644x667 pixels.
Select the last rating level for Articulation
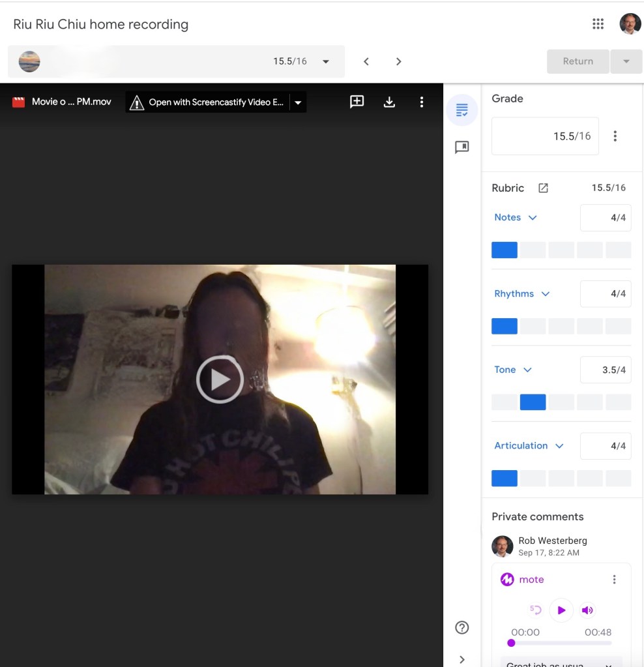click(x=618, y=478)
